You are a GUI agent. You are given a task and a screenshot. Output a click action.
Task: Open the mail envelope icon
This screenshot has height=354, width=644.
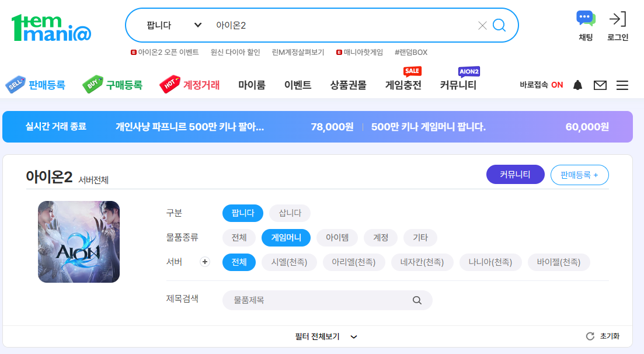click(x=600, y=85)
